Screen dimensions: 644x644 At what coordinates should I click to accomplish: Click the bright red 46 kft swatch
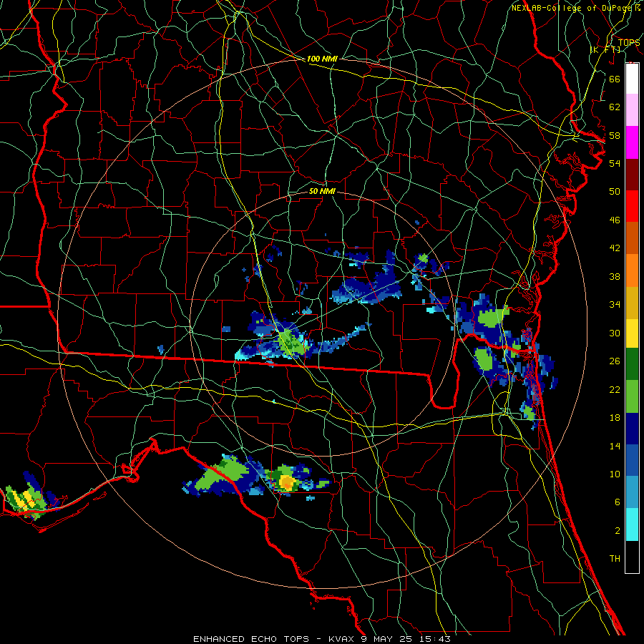coord(632,206)
